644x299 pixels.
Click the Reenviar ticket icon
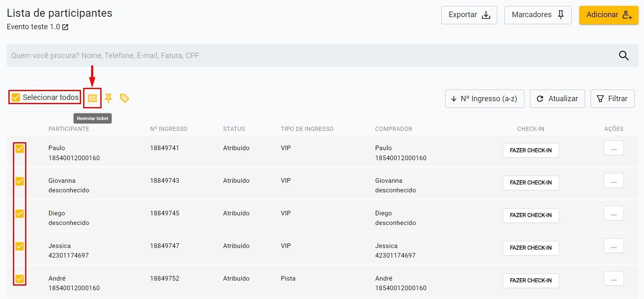[92, 98]
